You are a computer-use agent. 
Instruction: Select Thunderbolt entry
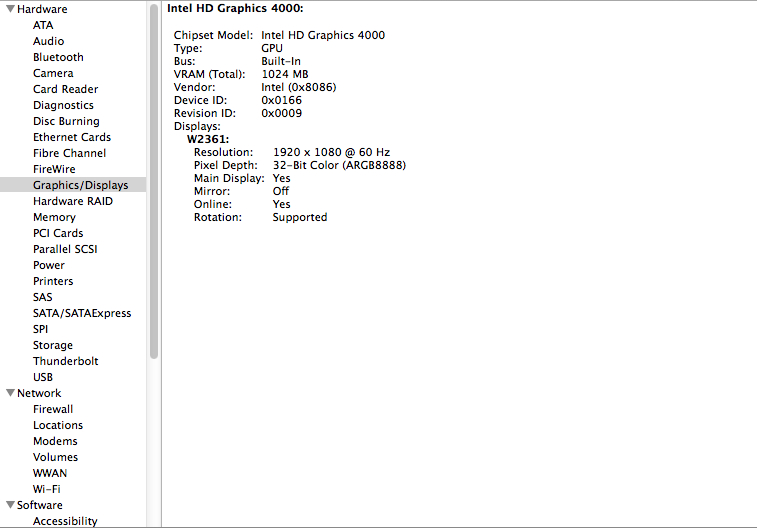[66, 361]
